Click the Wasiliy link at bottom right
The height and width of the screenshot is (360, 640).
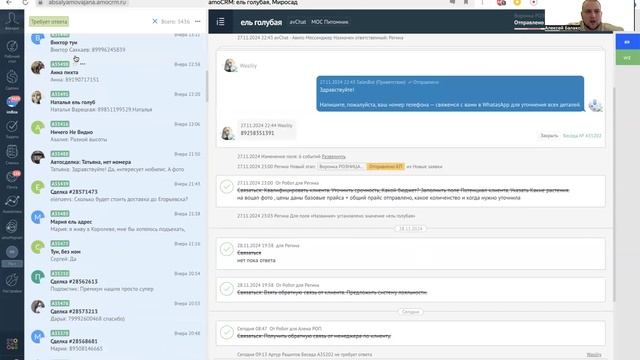(x=594, y=355)
